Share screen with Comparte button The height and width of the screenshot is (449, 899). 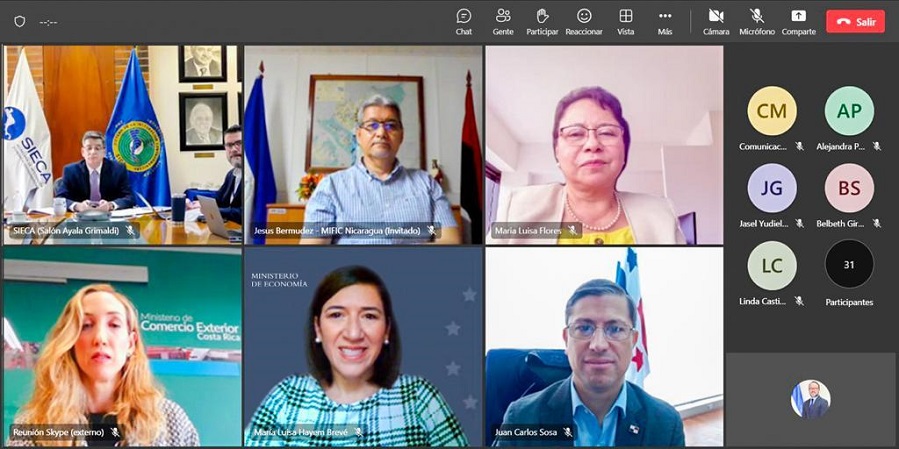point(798,21)
